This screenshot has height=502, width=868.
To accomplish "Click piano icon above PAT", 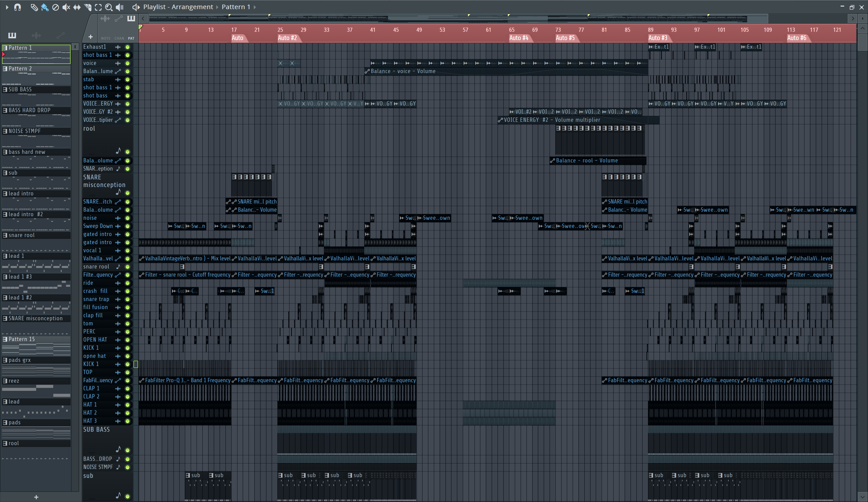I will pos(131,19).
